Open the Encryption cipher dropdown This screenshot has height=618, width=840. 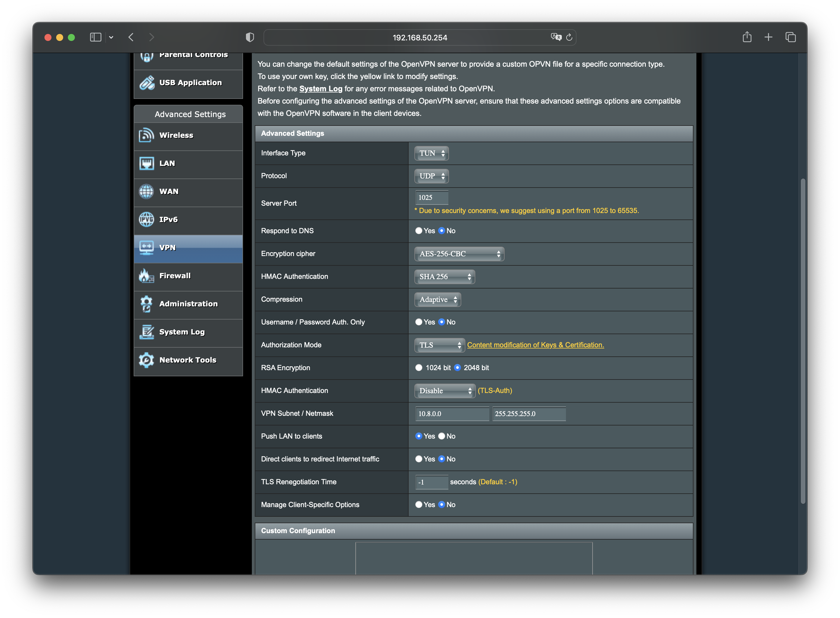tap(459, 254)
